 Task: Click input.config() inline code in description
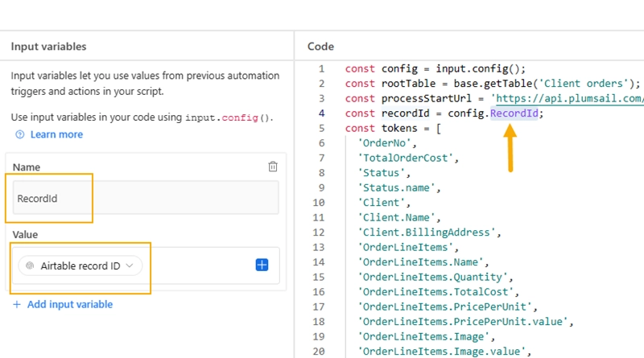[228, 117]
